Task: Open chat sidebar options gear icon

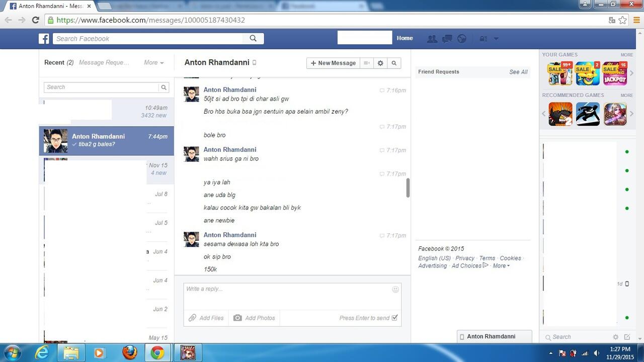Action: 615,337
